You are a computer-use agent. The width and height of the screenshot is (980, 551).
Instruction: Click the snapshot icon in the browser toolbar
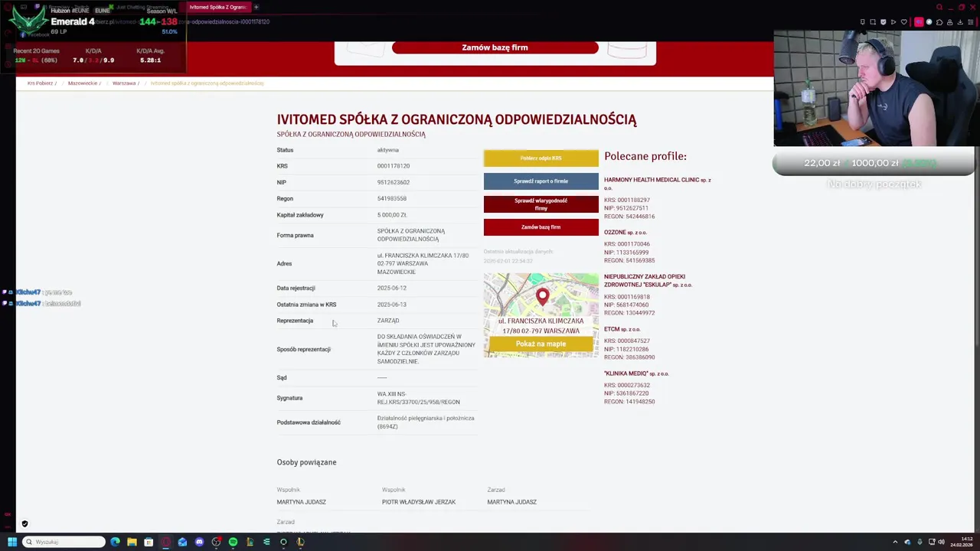click(874, 22)
